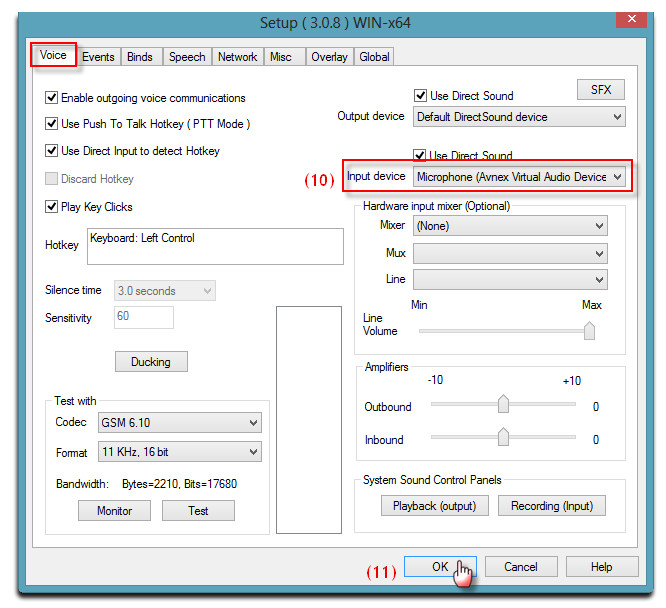
Task: Open the Events tab
Action: coord(98,57)
